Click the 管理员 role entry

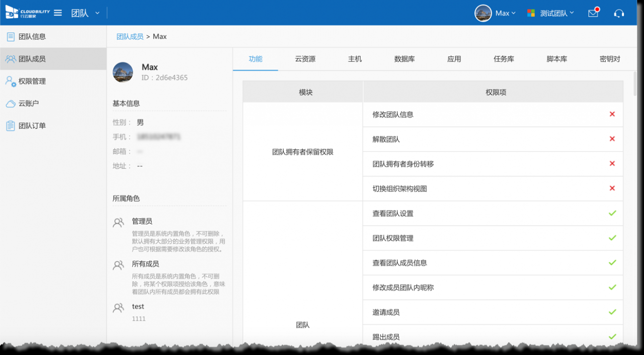(142, 221)
